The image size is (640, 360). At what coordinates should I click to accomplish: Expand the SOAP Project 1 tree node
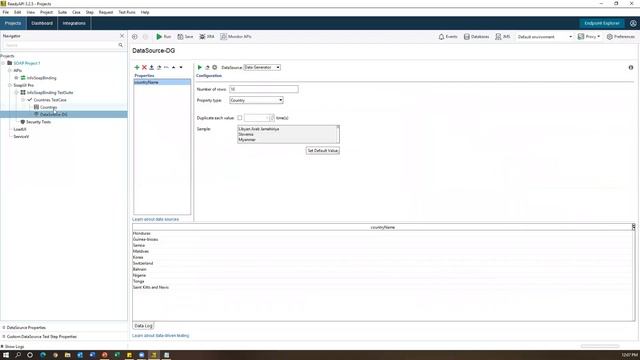(x=4, y=63)
